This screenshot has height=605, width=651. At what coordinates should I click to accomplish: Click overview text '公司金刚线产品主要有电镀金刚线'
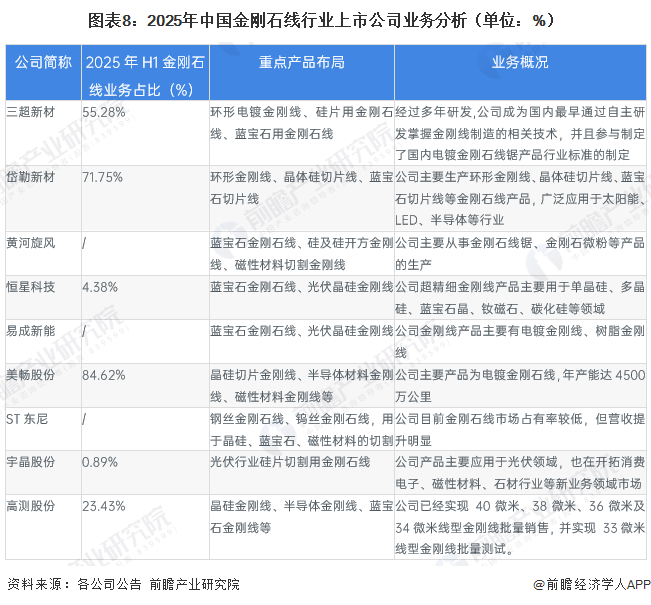489,331
